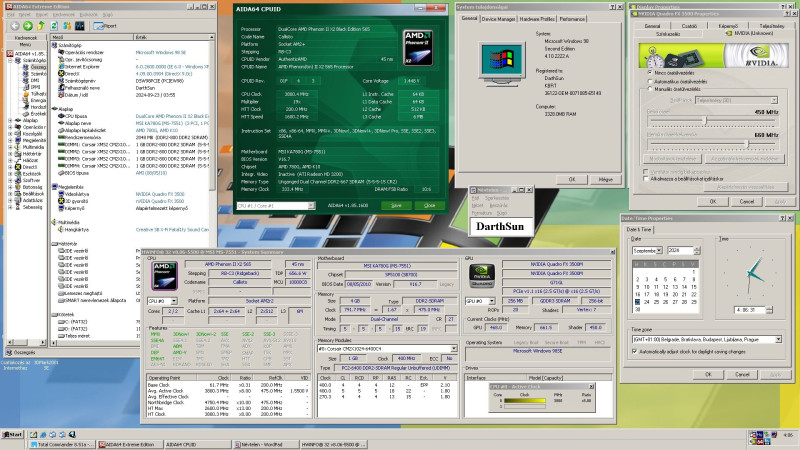800x450 pixels.
Task: Click the DarthSun text in WordPad document
Action: (x=499, y=226)
